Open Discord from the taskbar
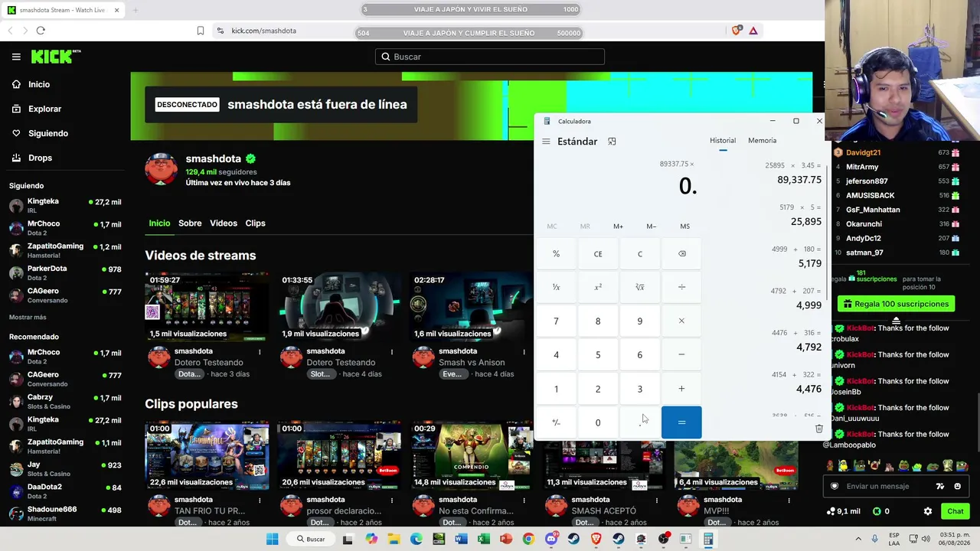The image size is (980, 551). coord(551,540)
